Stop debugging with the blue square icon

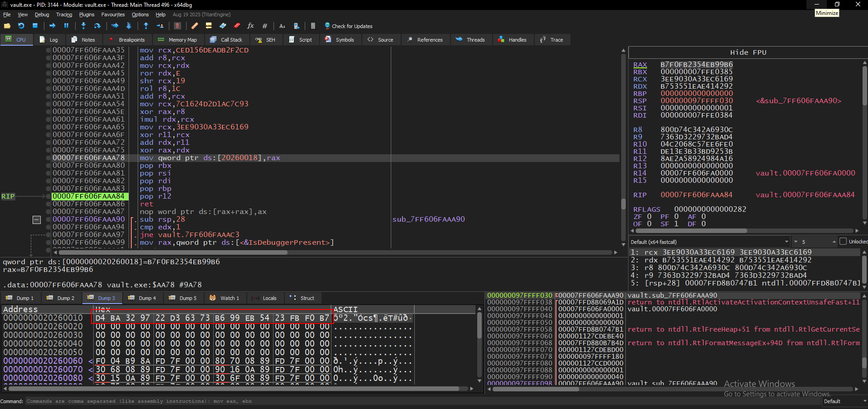click(x=35, y=26)
